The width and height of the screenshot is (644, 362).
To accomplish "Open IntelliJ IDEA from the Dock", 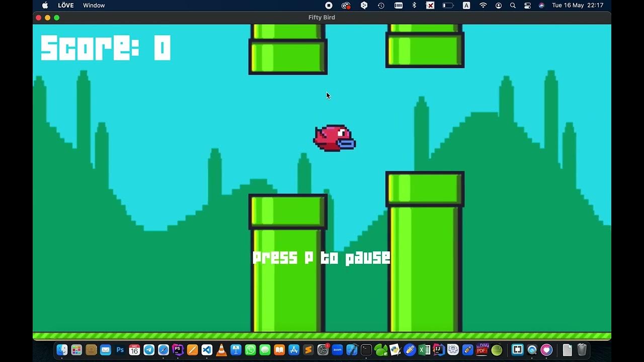I will coord(439,349).
